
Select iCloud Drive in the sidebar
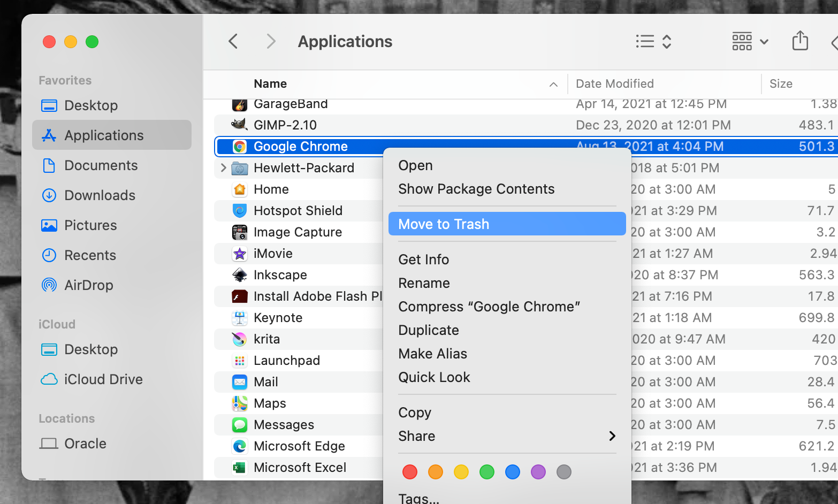[x=103, y=379]
